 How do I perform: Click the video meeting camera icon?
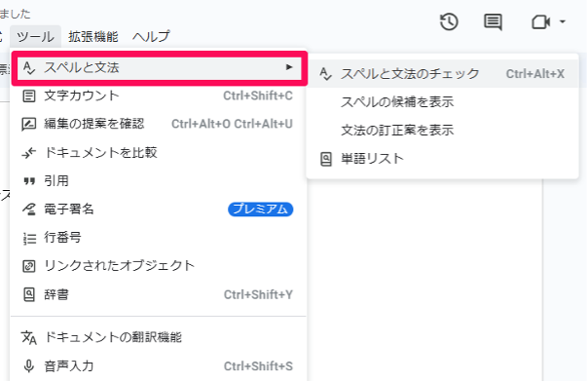[x=540, y=22]
